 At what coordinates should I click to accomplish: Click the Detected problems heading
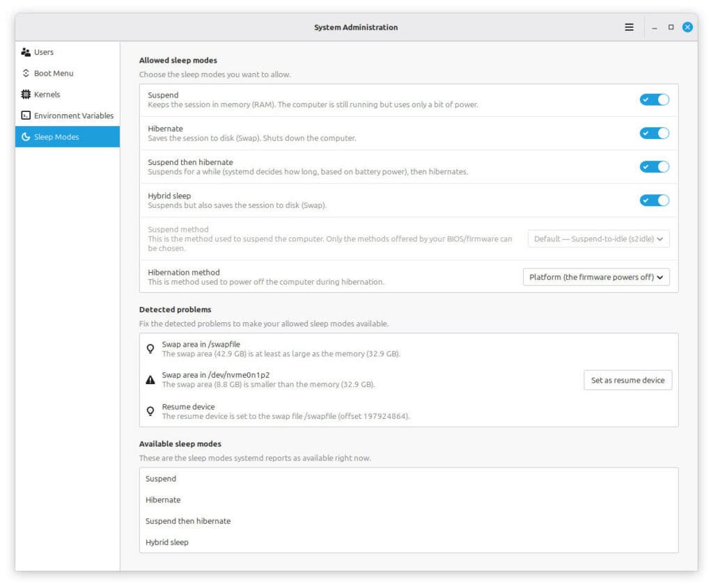[175, 310]
